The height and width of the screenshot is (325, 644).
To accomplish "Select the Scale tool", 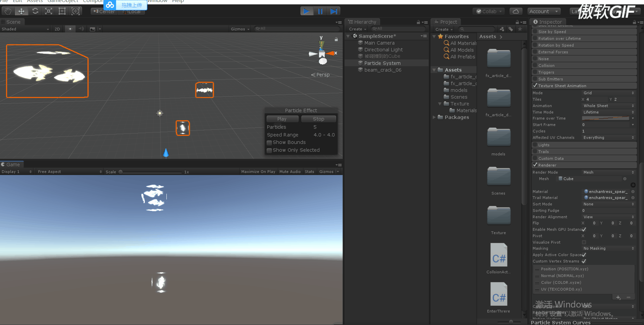I will [49, 11].
